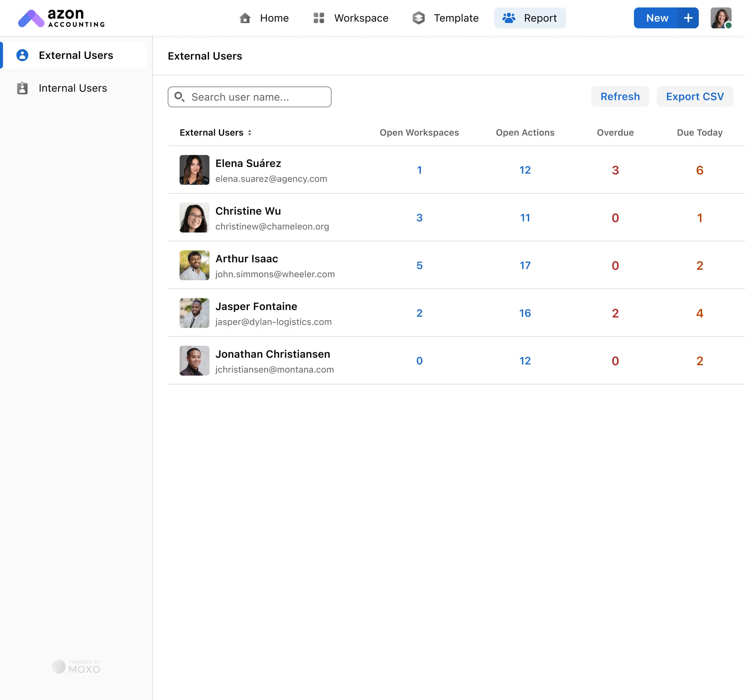
Task: Expand sorting on External Users column header
Action: [250, 133]
